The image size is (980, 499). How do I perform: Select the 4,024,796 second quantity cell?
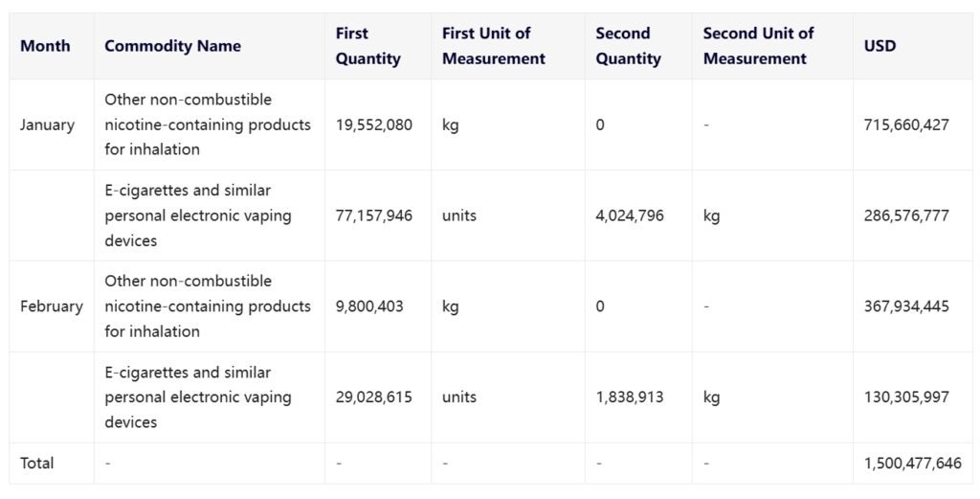tap(629, 215)
